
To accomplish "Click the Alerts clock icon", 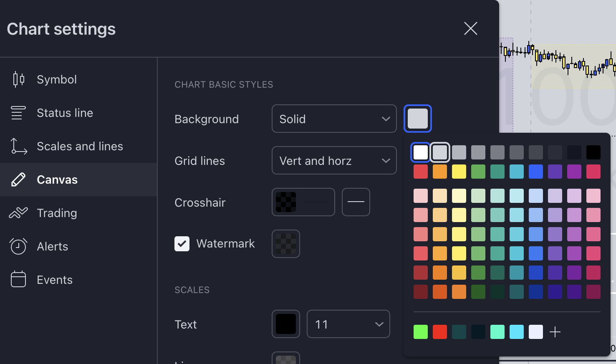I will point(18,246).
